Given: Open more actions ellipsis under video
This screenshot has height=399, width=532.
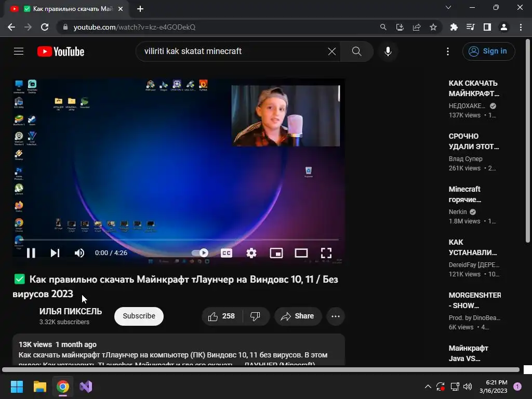Looking at the screenshot, I should pyautogui.click(x=336, y=316).
